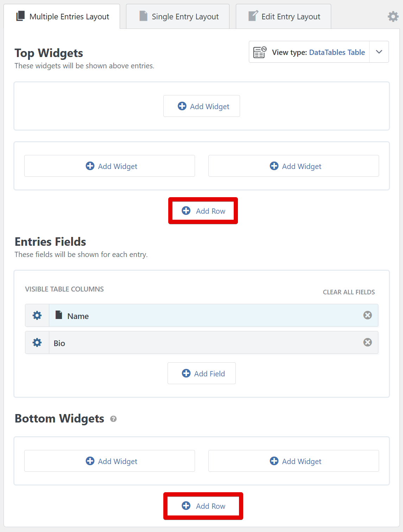Screen dimensions: 403x532
Task: Add a widget to the left Top Widgets column
Action: pyautogui.click(x=109, y=166)
